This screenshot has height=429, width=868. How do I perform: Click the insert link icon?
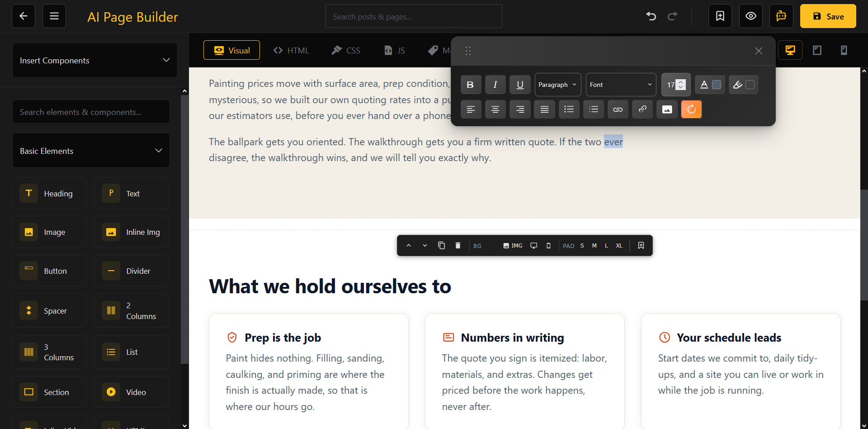tap(618, 110)
